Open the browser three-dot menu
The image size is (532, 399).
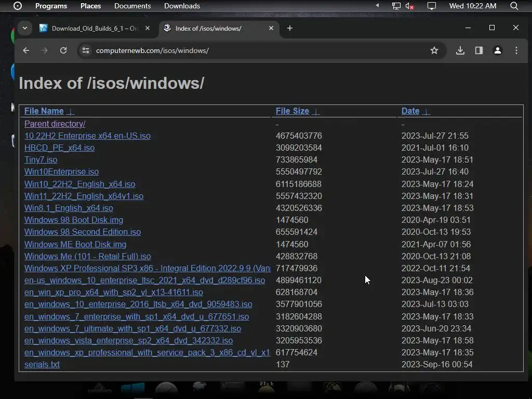(x=516, y=50)
